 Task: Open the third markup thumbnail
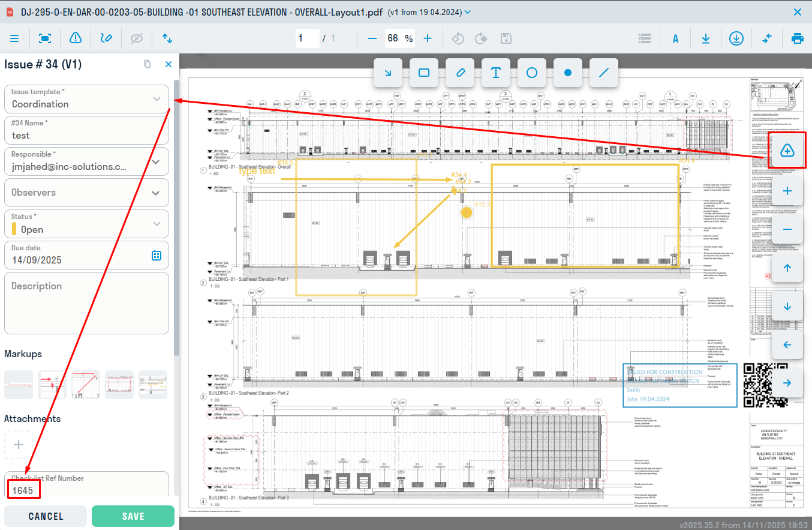86,385
